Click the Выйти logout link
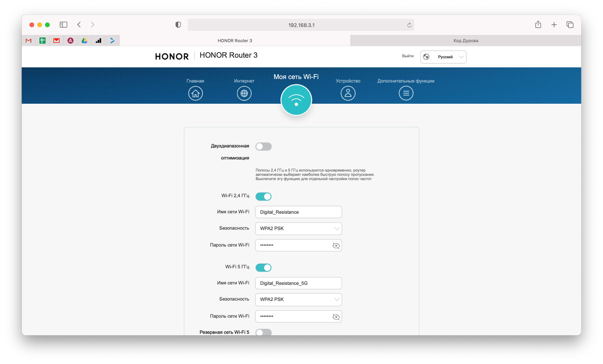This screenshot has width=603, height=364. coord(408,56)
